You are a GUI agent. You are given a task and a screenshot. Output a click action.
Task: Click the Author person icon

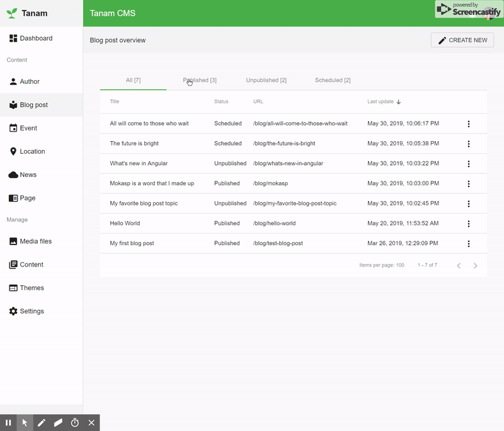pos(13,82)
